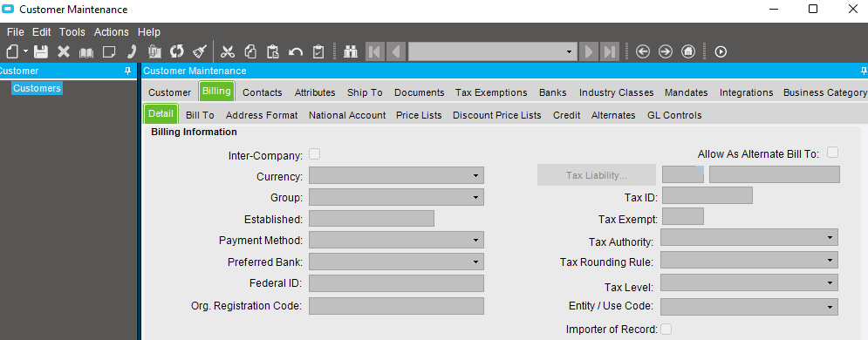Image resolution: width=868 pixels, height=340 pixels.
Task: Click the binoculars Search icon
Action: pos(351,51)
